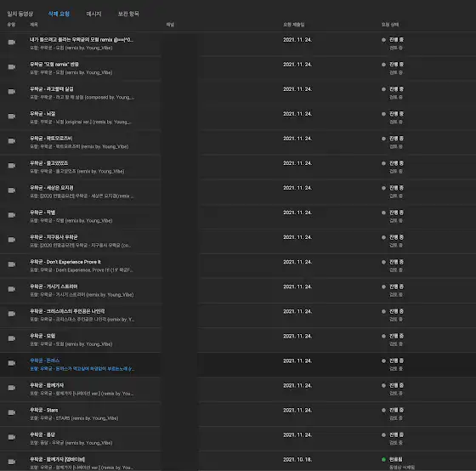Screen dimensions: 476x471
Task: Open the highlighted blue video title
Action: pos(44,360)
